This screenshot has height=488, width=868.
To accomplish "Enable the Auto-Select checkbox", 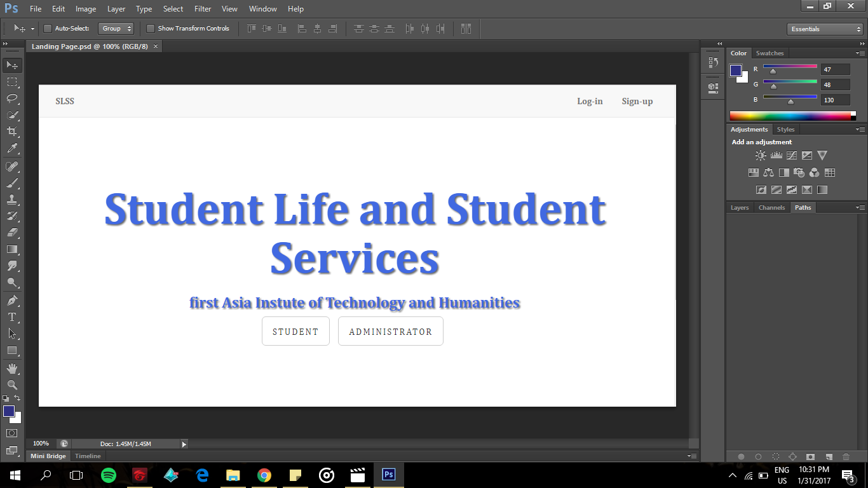I will click(x=48, y=29).
